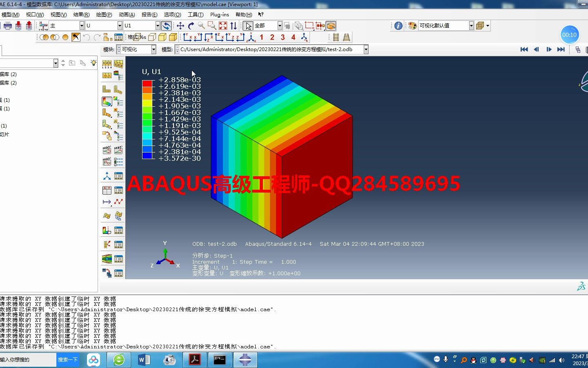The image size is (588, 368).
Task: Open the Word icon in the taskbar
Action: 144,360
